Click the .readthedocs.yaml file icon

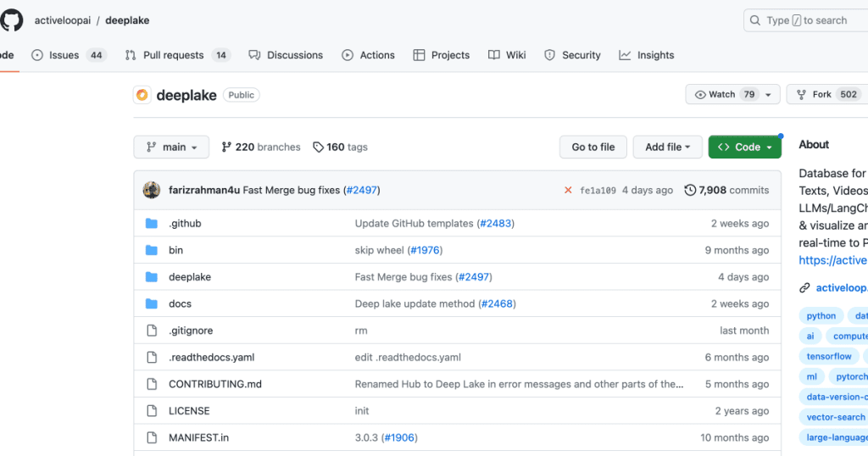[x=152, y=357]
